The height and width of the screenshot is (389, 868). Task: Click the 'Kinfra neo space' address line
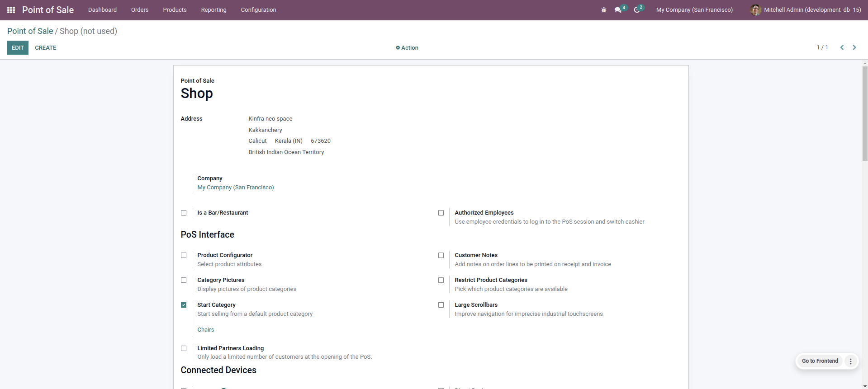click(270, 119)
